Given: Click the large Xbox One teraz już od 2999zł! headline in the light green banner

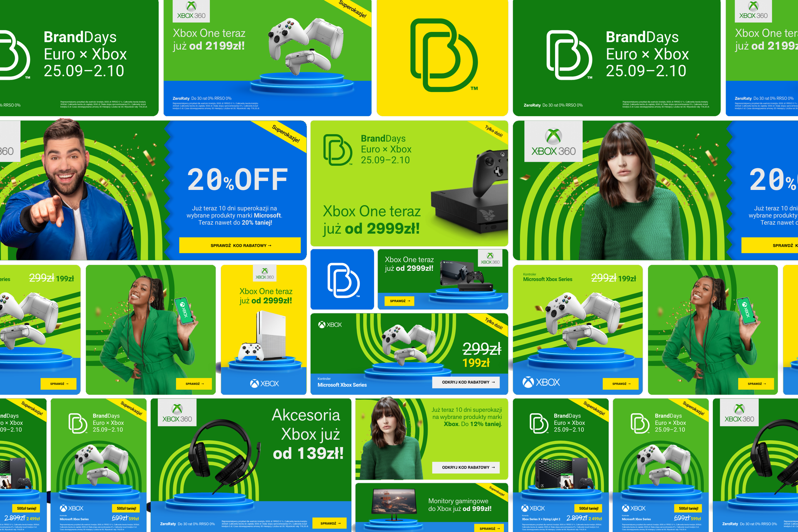Looking at the screenshot, I should click(372, 220).
